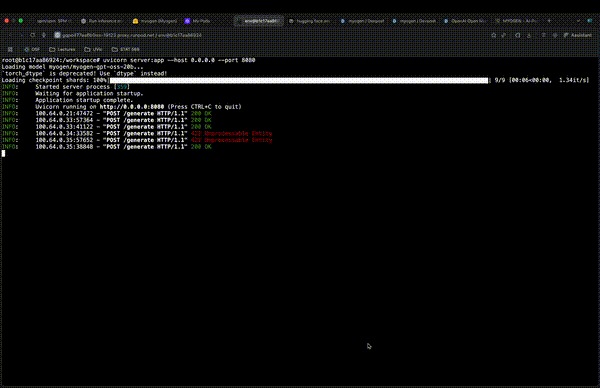This screenshot has width=600, height=388.
Task: Expand the tab search chevron
Action: tap(578, 21)
